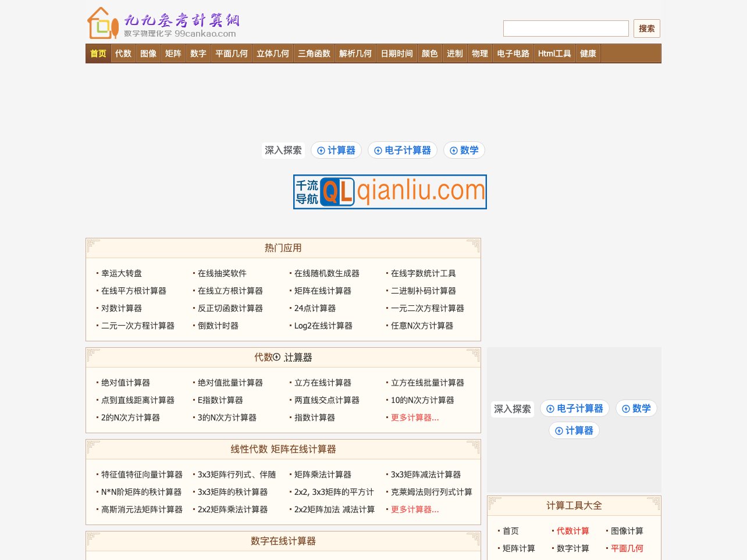
Task: Open 更多计算器... under 代数 section
Action: click(415, 418)
